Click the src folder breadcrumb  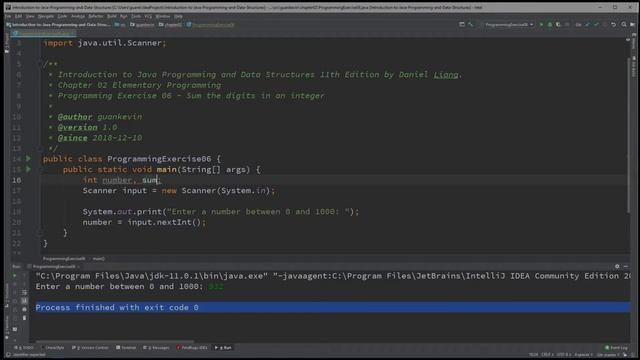(120, 24)
